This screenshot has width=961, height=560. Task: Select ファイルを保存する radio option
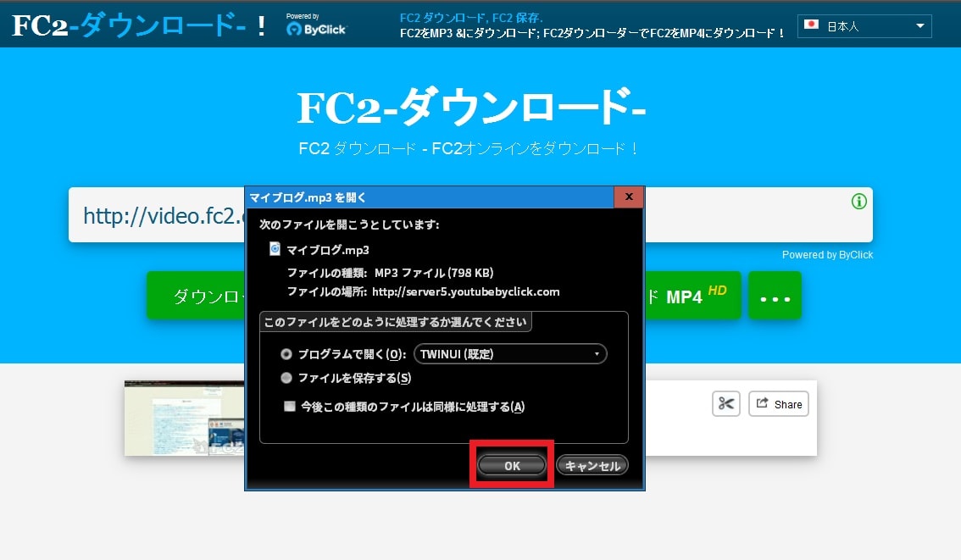click(x=286, y=378)
